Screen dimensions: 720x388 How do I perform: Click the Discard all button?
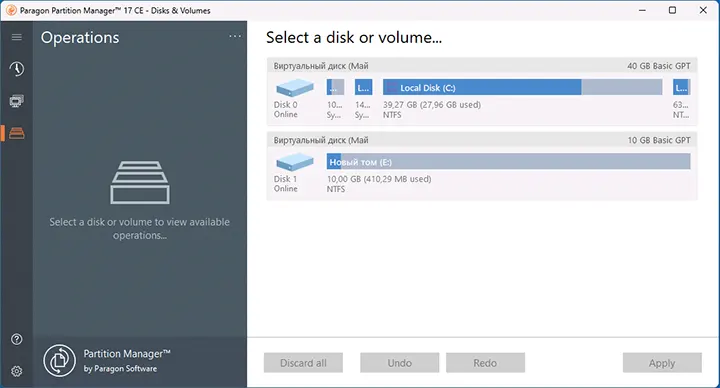(303, 363)
